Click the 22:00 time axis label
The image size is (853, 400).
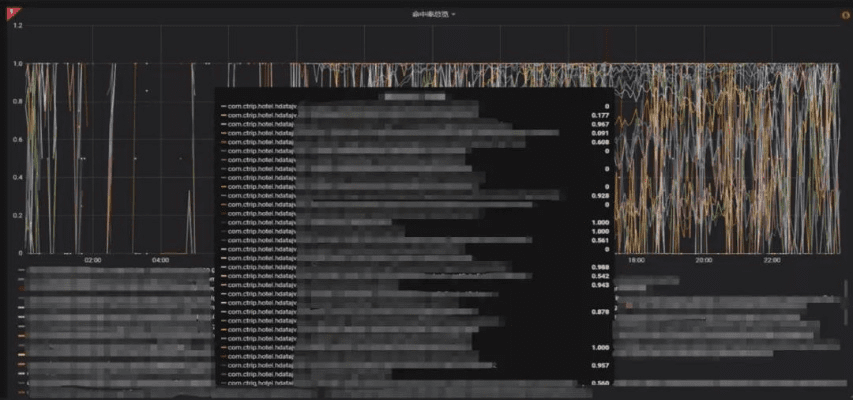[x=771, y=260]
